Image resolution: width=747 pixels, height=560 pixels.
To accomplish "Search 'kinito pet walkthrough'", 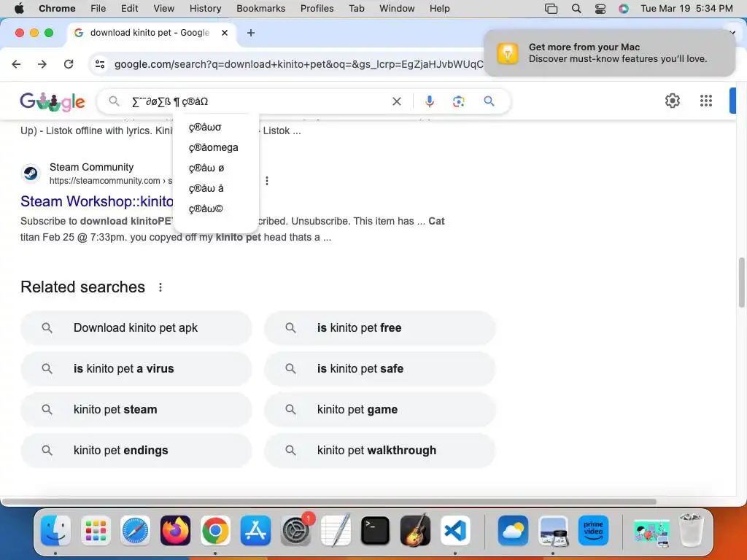I will click(x=379, y=451).
